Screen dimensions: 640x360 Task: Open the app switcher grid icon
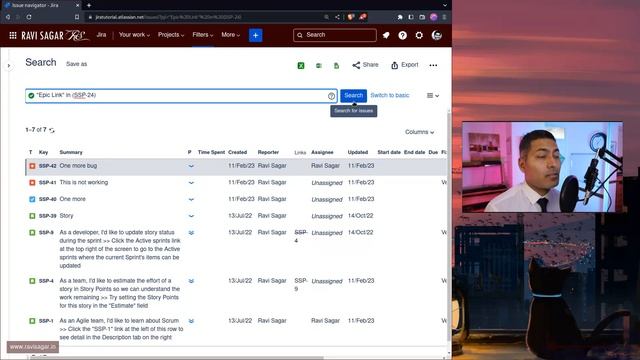13,36
